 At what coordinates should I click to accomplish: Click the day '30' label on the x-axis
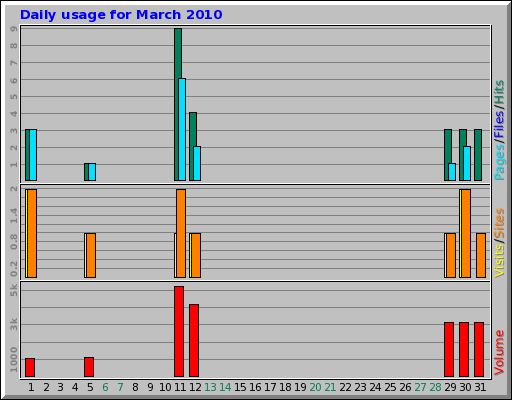(x=465, y=387)
